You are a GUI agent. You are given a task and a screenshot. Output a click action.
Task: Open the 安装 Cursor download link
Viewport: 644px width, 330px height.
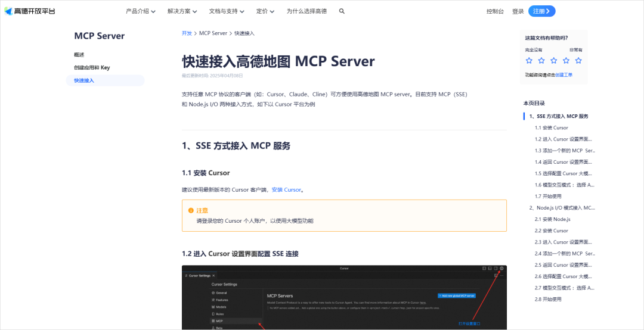coord(286,190)
